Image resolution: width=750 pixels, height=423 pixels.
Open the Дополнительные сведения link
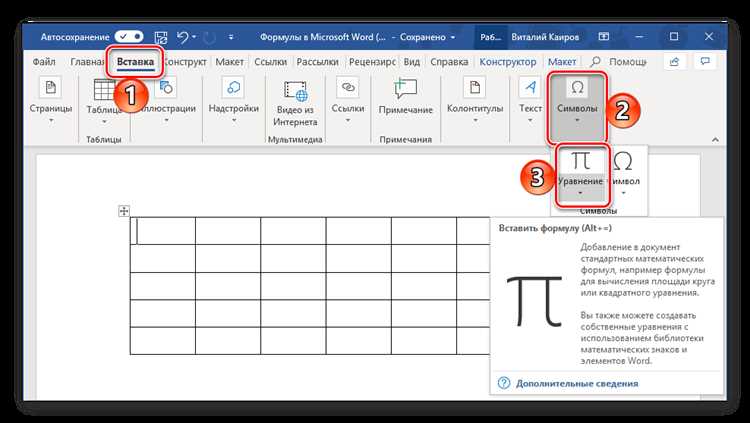pyautogui.click(x=577, y=383)
